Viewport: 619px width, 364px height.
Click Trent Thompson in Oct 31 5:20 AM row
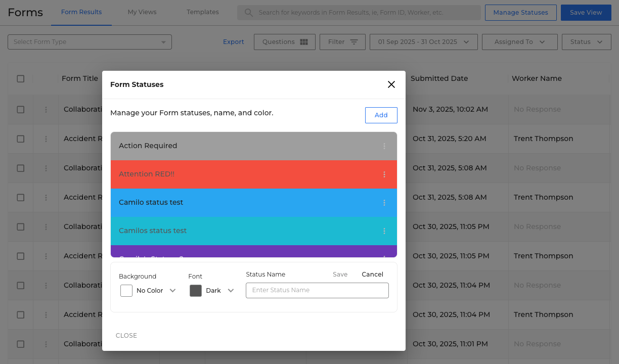(x=544, y=139)
